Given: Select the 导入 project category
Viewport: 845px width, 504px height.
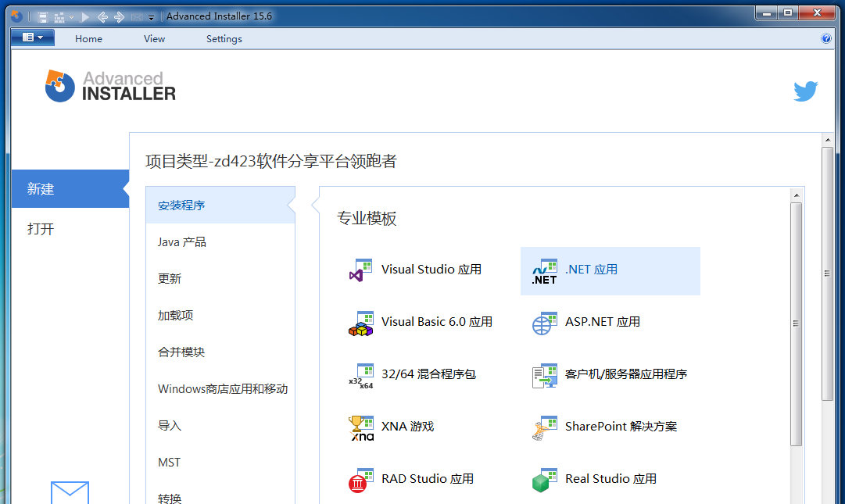Looking at the screenshot, I should (x=220, y=425).
